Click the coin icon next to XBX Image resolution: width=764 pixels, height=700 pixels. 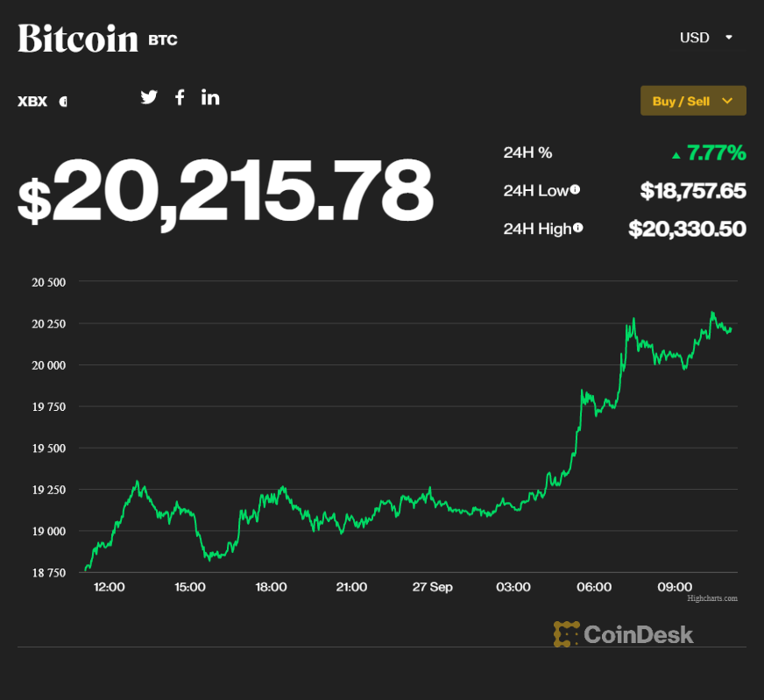[62, 101]
